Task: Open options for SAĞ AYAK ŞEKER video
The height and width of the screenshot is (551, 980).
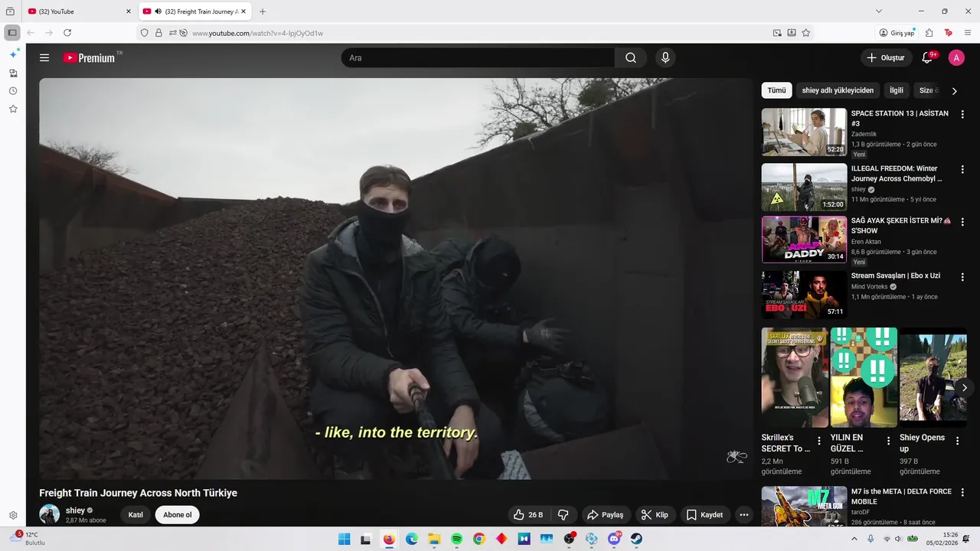Action: (962, 222)
